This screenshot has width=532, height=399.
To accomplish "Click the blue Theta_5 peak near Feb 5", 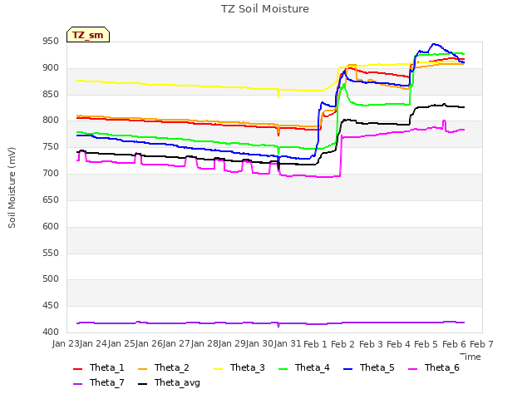I will coord(434,44).
